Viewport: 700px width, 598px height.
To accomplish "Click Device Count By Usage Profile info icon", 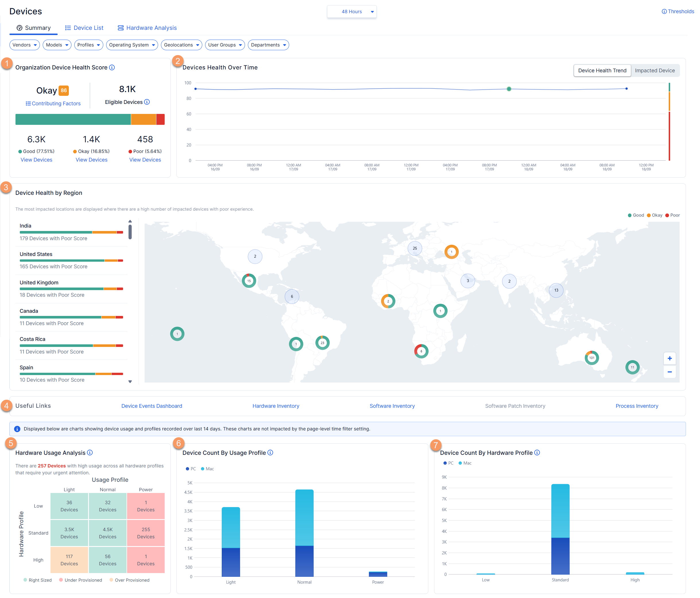I will coord(270,453).
